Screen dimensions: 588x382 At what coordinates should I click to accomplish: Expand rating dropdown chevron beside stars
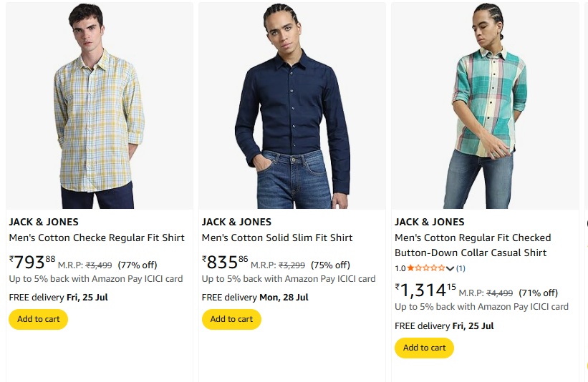click(x=450, y=269)
